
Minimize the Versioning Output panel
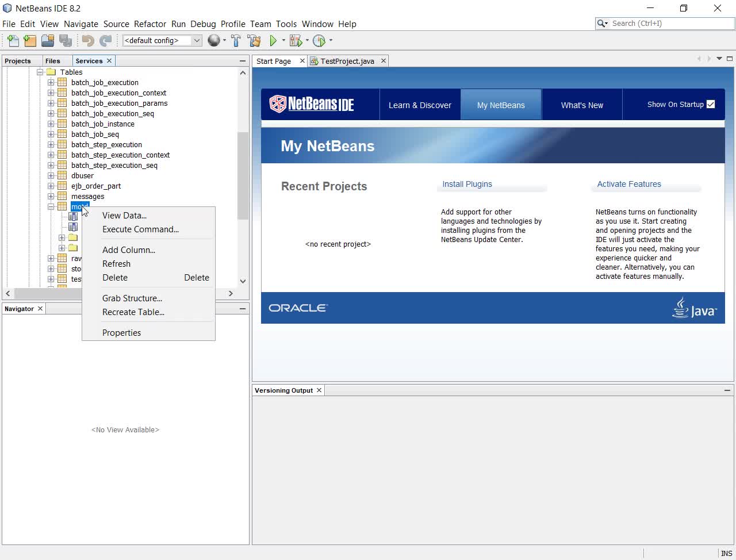pyautogui.click(x=727, y=390)
